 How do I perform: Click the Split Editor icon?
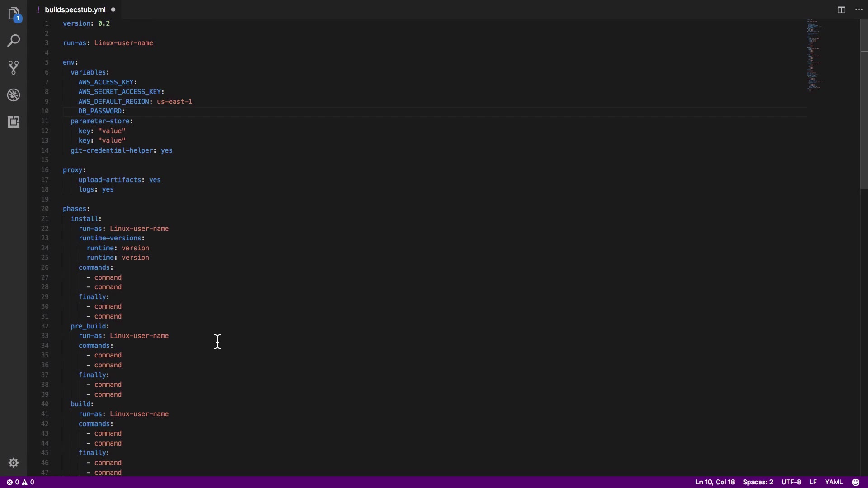[841, 9]
